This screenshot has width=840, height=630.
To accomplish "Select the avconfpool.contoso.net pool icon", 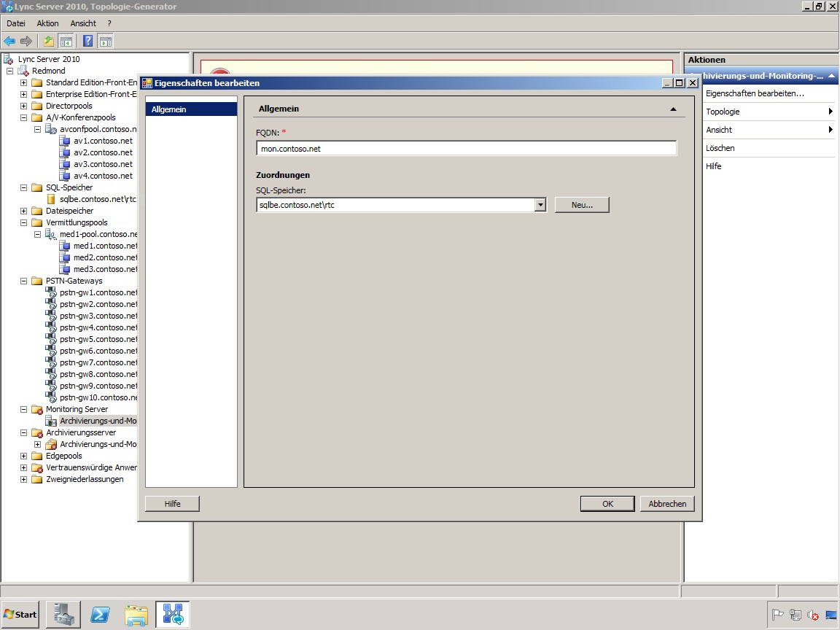I will tap(51, 129).
